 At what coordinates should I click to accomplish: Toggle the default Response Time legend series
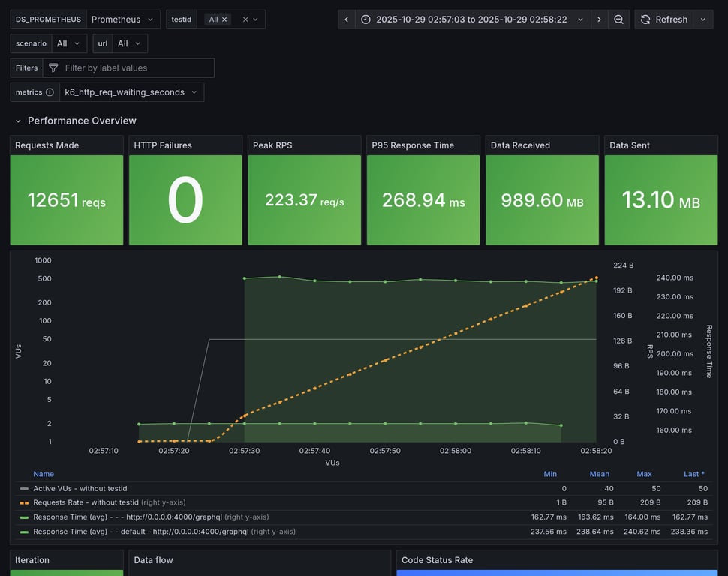140,532
